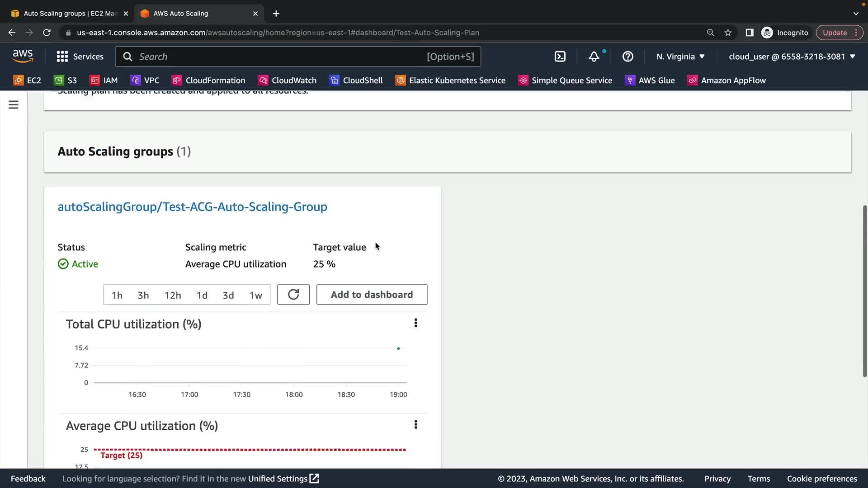Open Chrome tab list chevron

(855, 14)
